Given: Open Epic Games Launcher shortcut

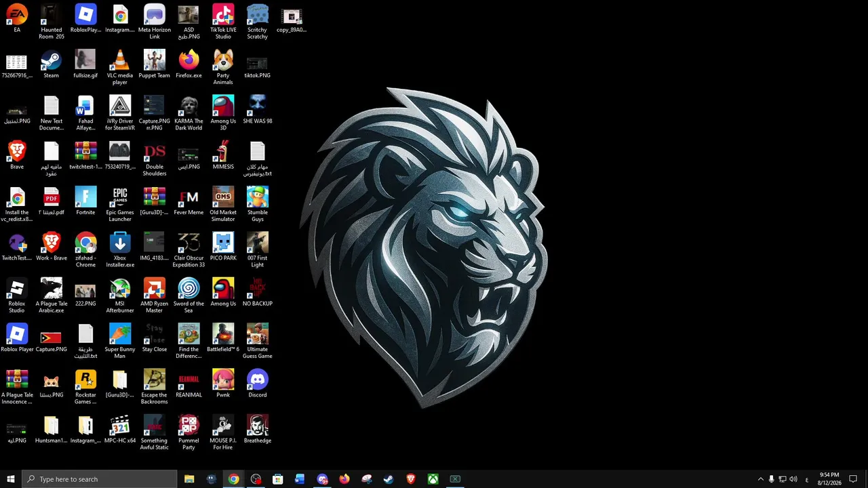Looking at the screenshot, I should pos(120,203).
